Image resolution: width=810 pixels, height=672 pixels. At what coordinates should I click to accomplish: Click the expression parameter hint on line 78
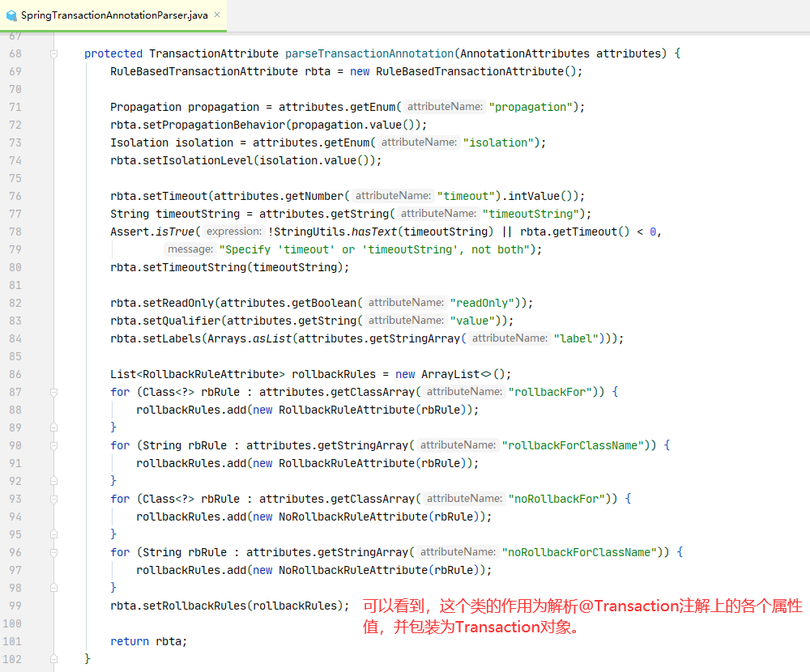(x=234, y=232)
